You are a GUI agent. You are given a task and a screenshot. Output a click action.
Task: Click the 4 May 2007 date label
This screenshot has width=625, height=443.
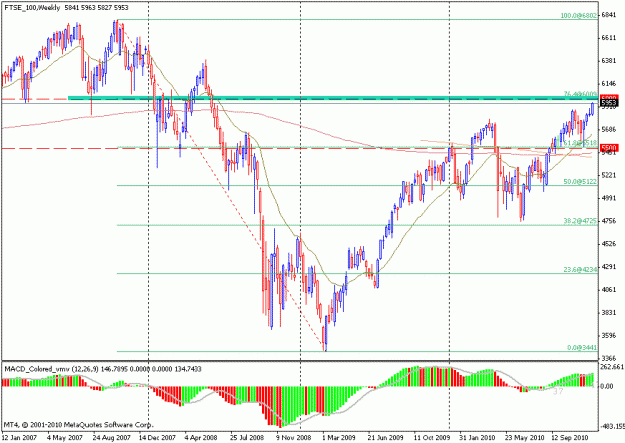(x=65, y=437)
